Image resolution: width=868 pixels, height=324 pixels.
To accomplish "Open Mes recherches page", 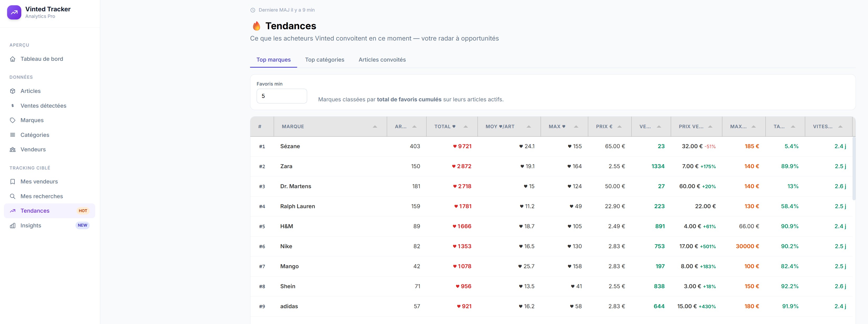I will pos(49,196).
